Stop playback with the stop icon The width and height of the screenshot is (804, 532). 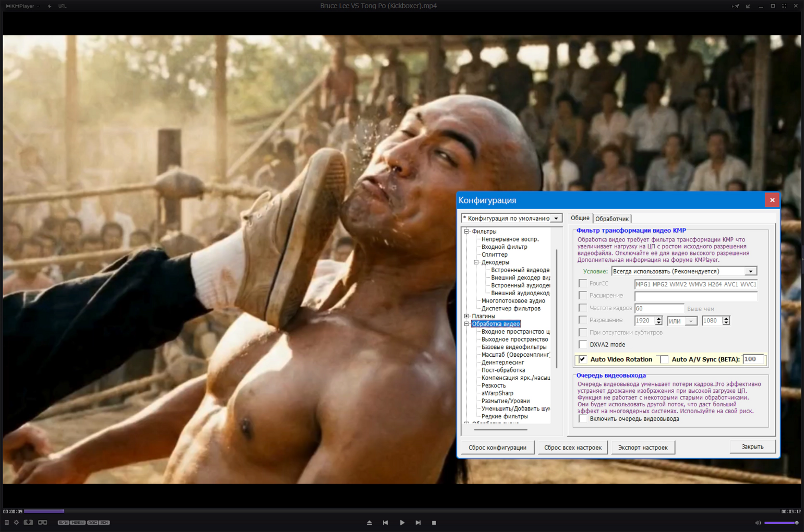coord(434,523)
